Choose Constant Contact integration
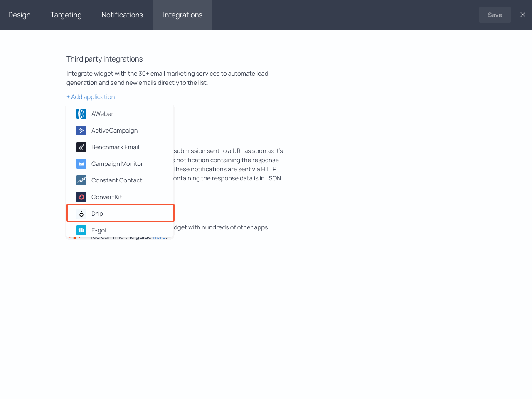The image size is (532, 399). [117, 180]
